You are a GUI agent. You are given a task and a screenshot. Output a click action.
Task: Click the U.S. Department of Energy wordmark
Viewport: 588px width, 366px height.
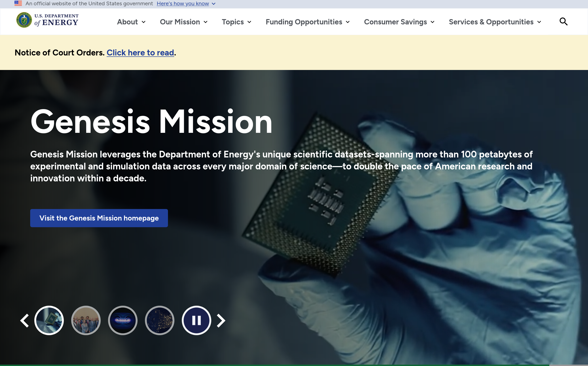pyautogui.click(x=56, y=20)
